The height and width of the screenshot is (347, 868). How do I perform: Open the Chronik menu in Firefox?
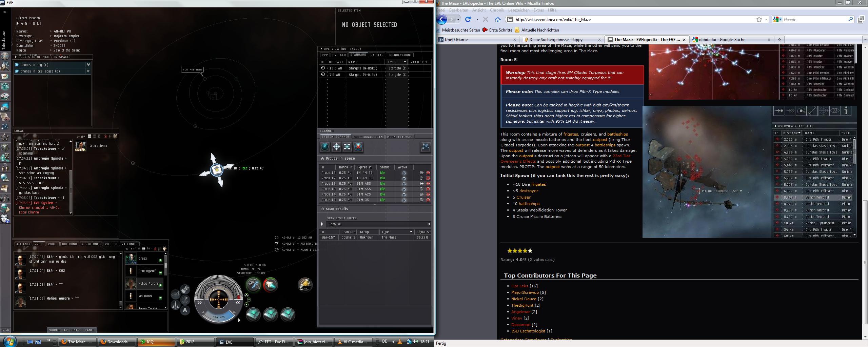[497, 10]
